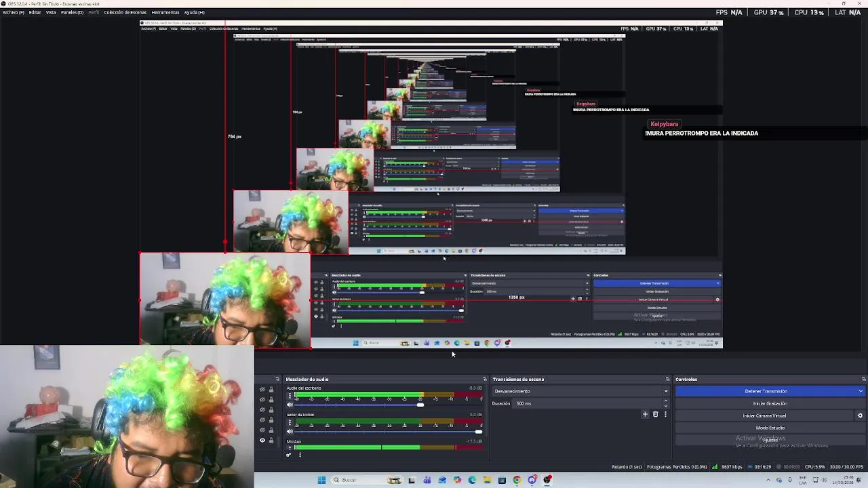Image resolution: width=868 pixels, height=488 pixels.
Task: Pop out the sources dock left of the mixer
Action: [x=277, y=379]
